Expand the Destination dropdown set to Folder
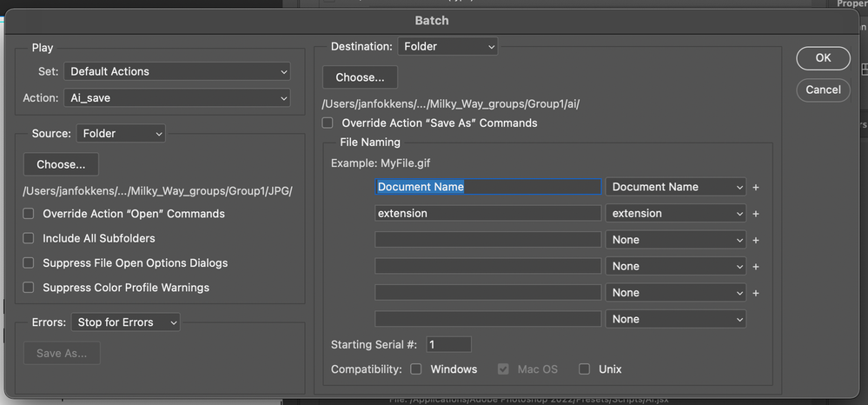 click(447, 46)
